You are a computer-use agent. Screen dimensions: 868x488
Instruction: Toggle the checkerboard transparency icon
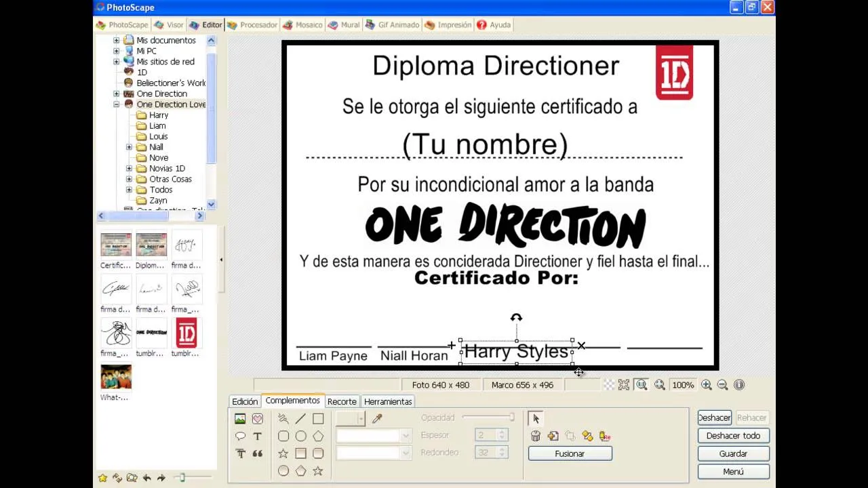click(609, 385)
